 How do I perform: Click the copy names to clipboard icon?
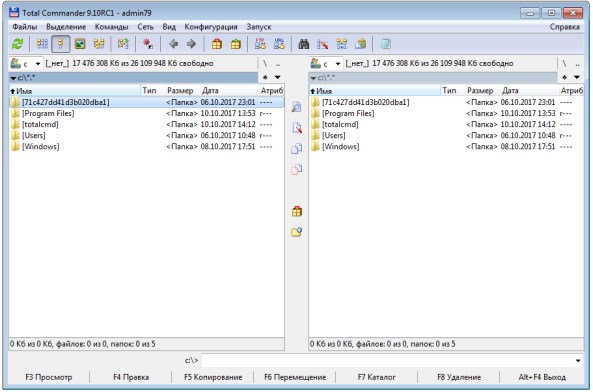360,44
